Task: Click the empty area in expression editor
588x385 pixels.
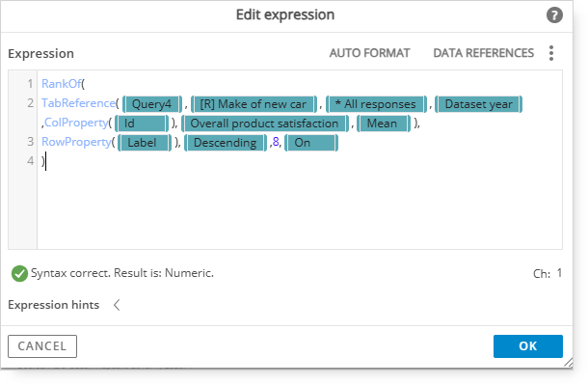Action: [299, 206]
